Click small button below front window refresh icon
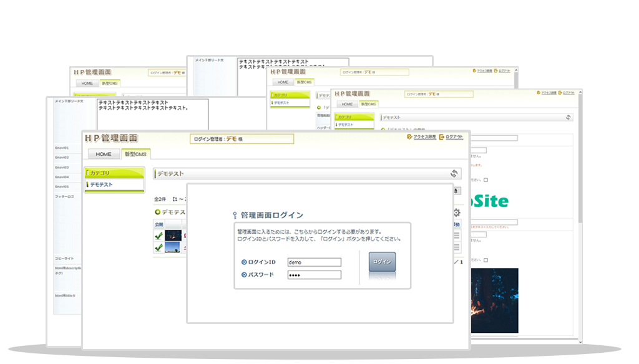 point(457,191)
